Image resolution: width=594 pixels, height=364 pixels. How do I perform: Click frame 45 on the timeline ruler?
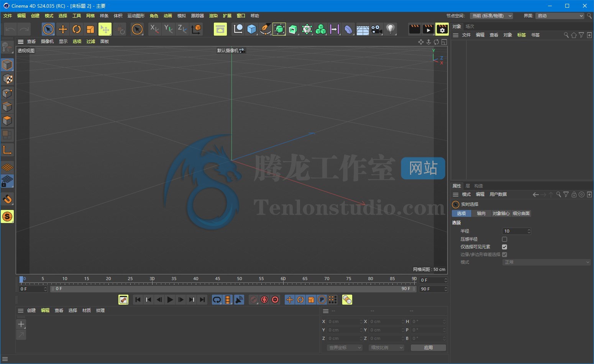(218, 279)
